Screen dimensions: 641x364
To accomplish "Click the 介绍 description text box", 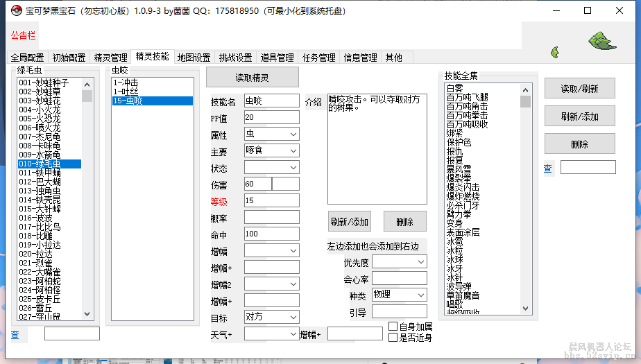I will coord(377,148).
